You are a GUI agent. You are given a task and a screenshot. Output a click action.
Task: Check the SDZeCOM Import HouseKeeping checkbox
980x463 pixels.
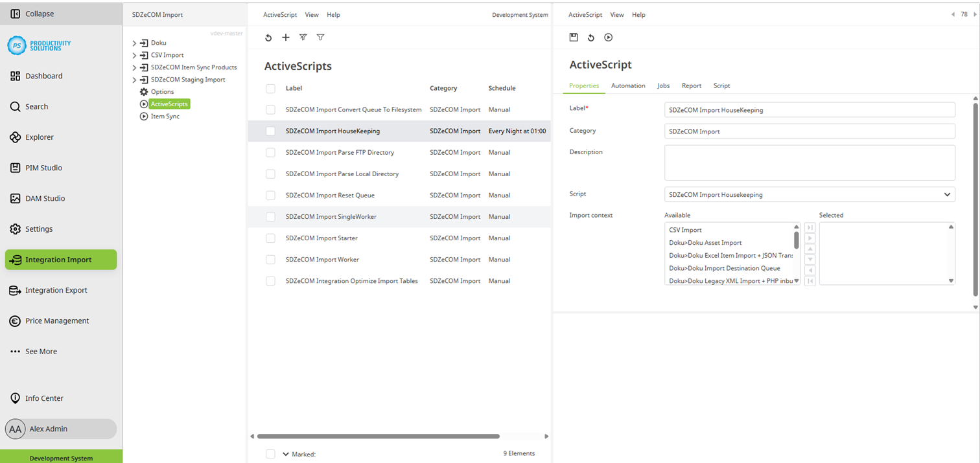tap(270, 131)
